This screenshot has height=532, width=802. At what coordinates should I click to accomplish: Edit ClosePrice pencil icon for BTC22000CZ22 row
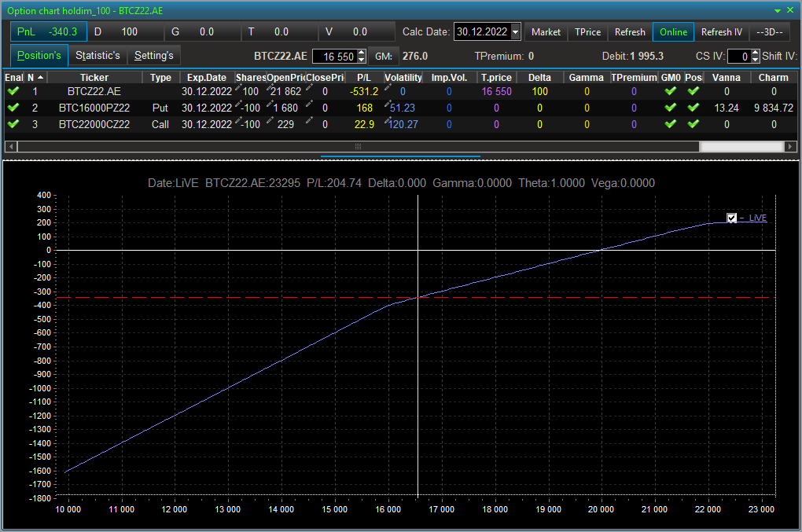pyautogui.click(x=309, y=120)
